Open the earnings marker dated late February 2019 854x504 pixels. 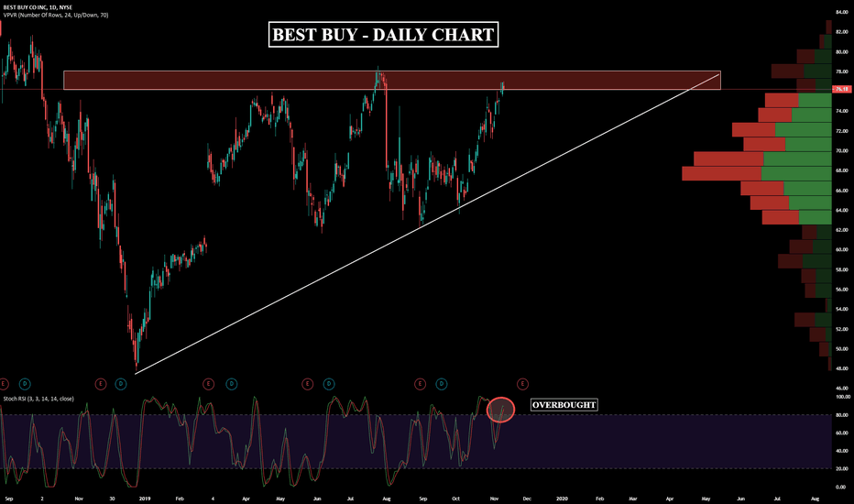(x=208, y=384)
